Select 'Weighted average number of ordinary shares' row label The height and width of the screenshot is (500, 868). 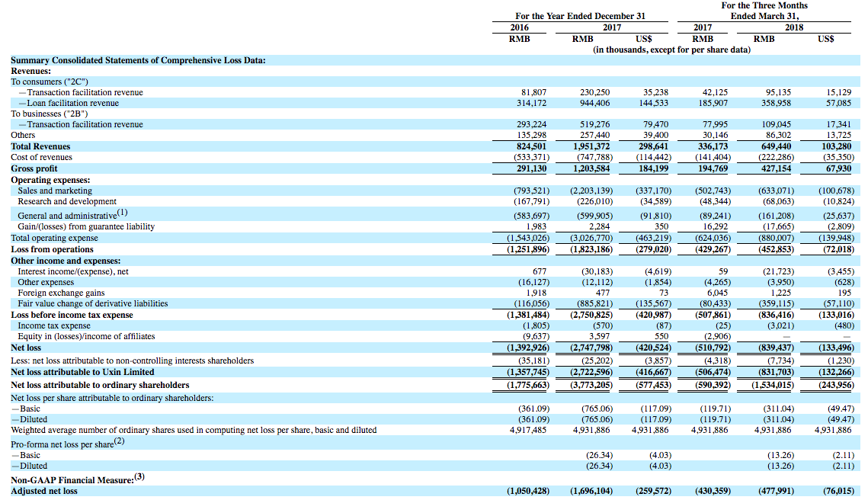(194, 430)
